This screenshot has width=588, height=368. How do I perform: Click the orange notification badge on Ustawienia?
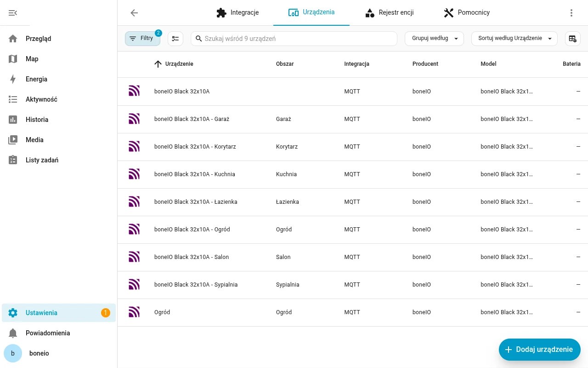coord(106,313)
